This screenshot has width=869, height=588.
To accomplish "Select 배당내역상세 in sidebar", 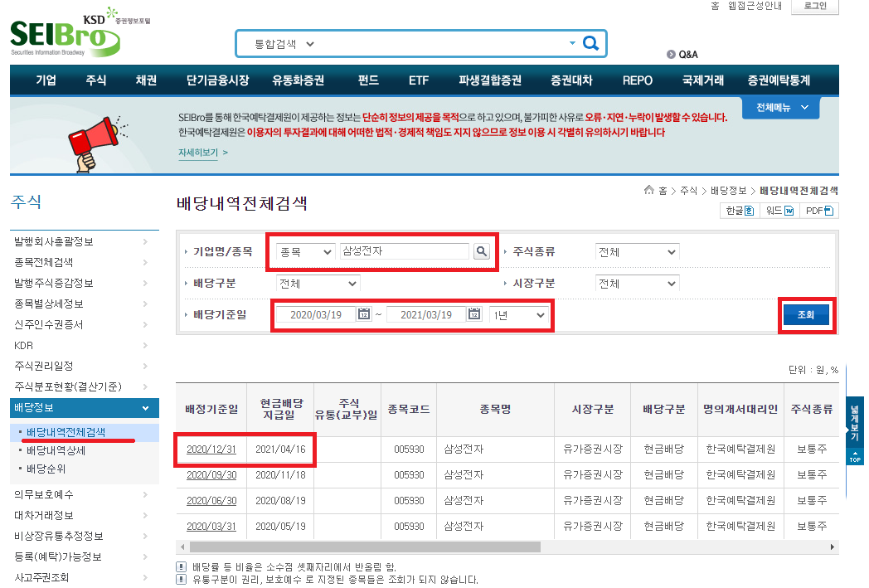I will pyautogui.click(x=56, y=450).
